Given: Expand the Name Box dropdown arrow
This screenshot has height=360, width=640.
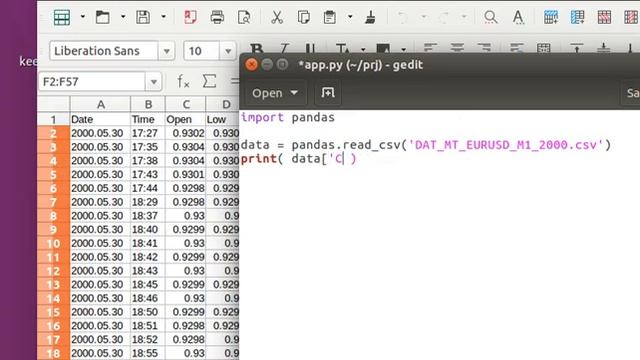Looking at the screenshot, I should [153, 82].
